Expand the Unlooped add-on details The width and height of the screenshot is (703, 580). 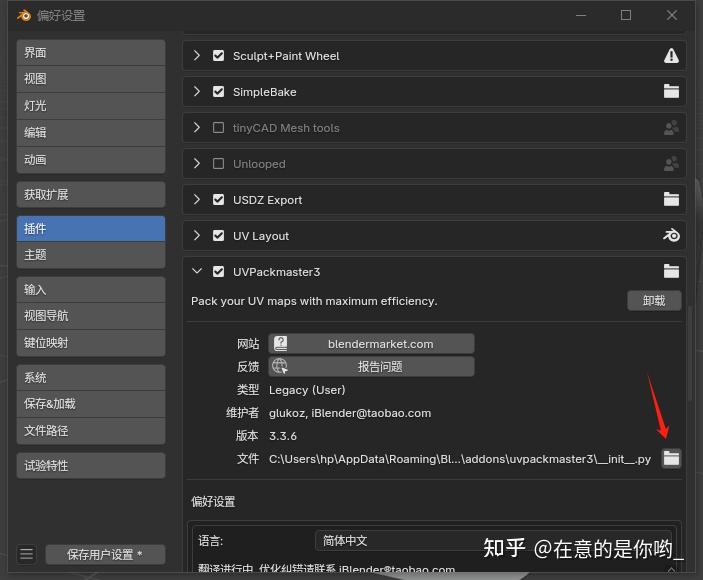point(196,164)
